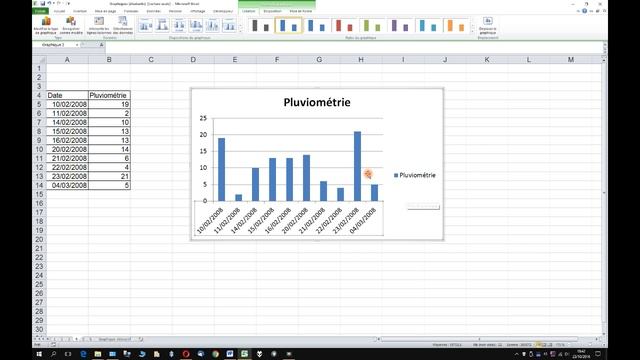Click the Undo icon in quick access toolbar
Screen dimensions: 640x360
[x=49, y=3]
